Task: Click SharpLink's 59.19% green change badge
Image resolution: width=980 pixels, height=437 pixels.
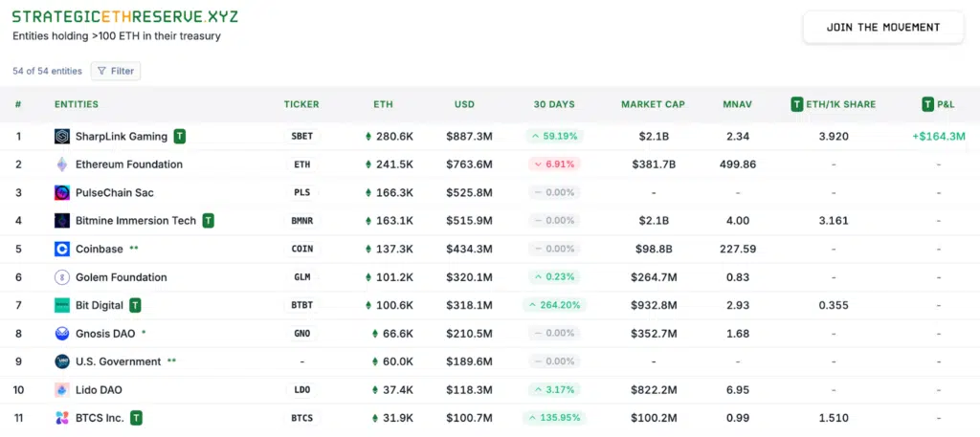Action: pos(554,137)
